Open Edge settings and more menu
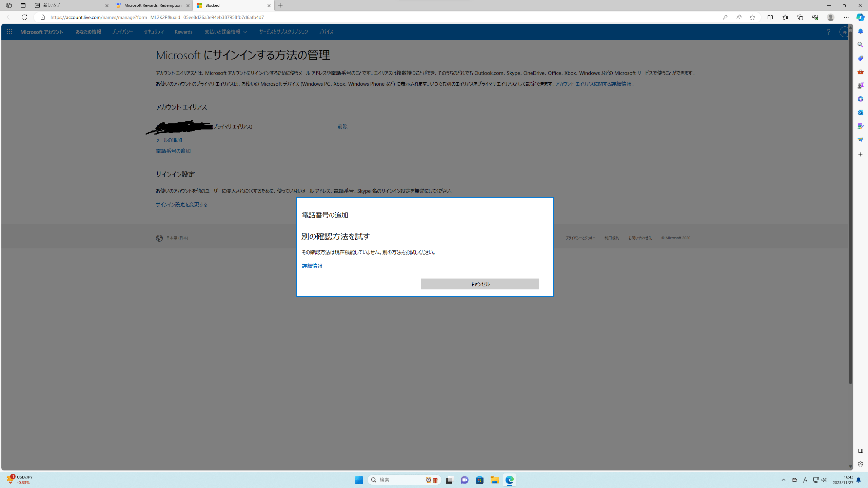 click(x=846, y=17)
